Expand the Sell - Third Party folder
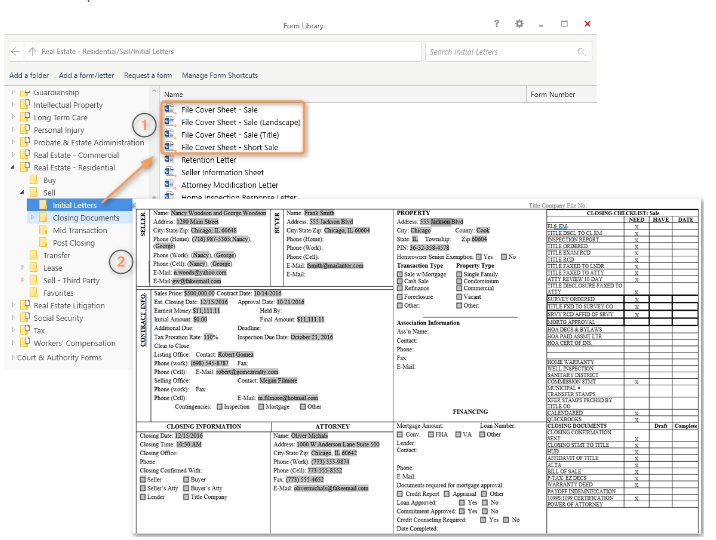 (x=22, y=280)
